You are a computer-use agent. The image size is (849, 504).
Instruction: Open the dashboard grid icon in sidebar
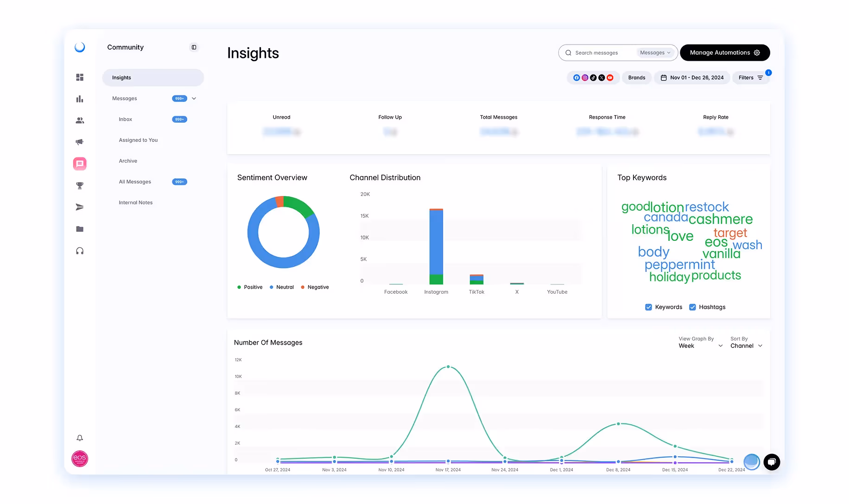(80, 77)
